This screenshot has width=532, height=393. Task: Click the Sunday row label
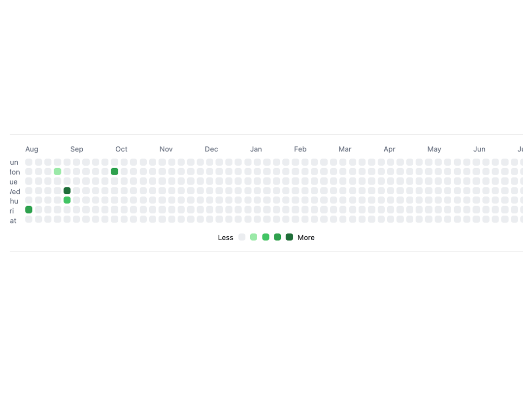coord(14,162)
